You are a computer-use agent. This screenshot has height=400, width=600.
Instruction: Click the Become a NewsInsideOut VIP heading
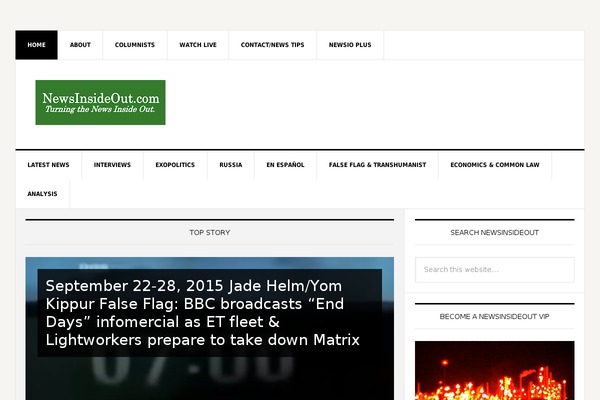coord(494,317)
